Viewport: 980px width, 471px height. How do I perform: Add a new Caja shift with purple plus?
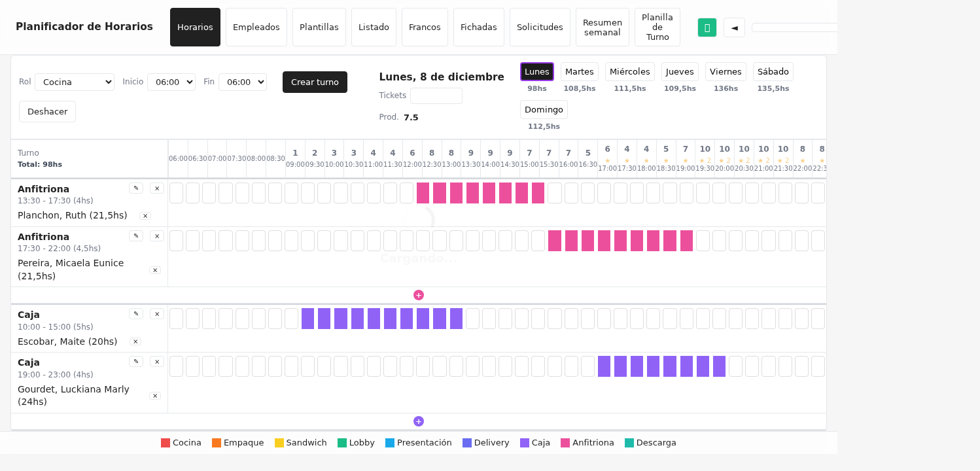coord(419,421)
